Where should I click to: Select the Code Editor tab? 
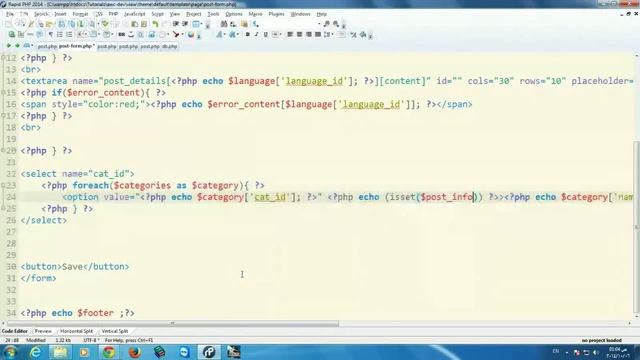14,331
